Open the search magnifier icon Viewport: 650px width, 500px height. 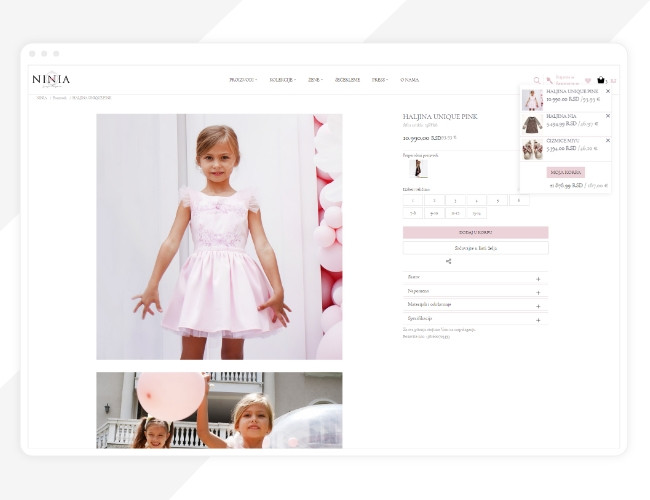coord(537,80)
